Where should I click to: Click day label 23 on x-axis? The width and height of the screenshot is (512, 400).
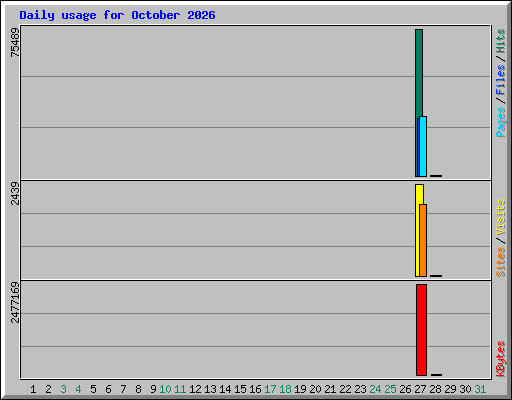pyautogui.click(x=360, y=389)
